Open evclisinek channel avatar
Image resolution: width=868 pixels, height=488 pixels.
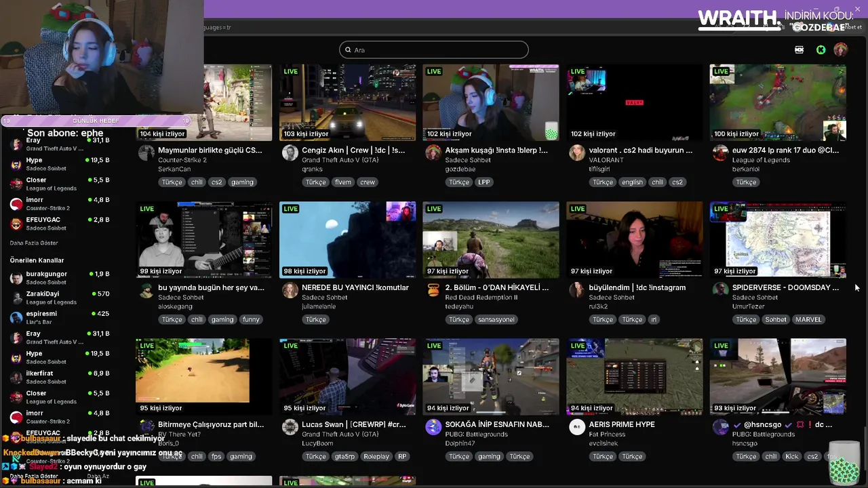[x=577, y=427]
